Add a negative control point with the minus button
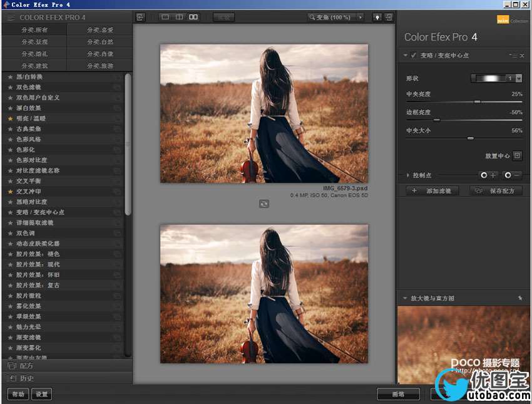This screenshot has height=404, width=532. pyautogui.click(x=512, y=175)
